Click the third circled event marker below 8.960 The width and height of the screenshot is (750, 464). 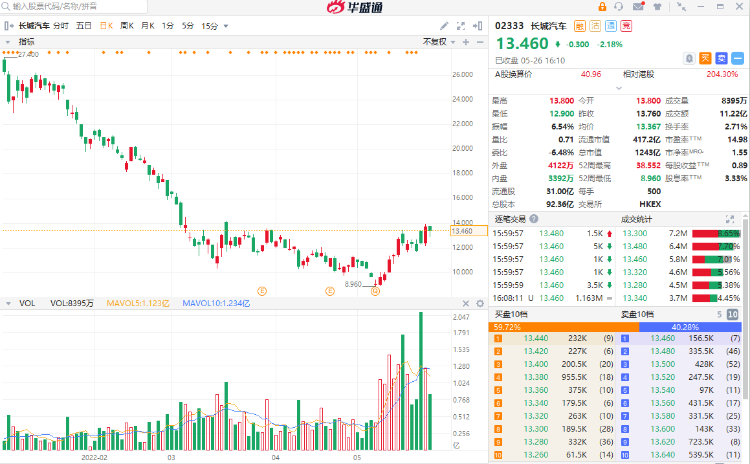coord(375,291)
